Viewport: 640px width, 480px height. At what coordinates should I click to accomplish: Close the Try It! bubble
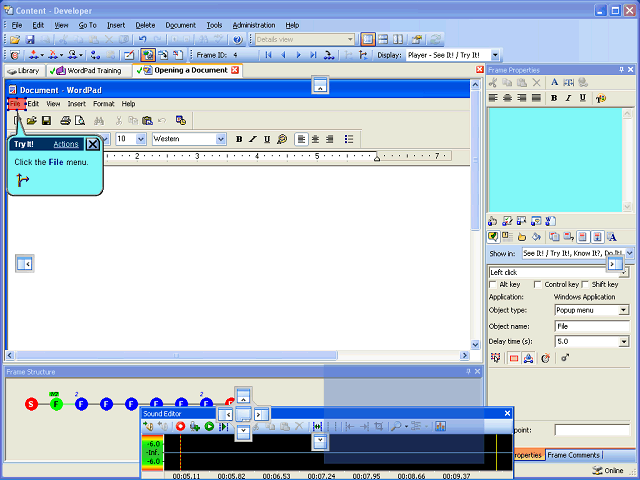(93, 144)
